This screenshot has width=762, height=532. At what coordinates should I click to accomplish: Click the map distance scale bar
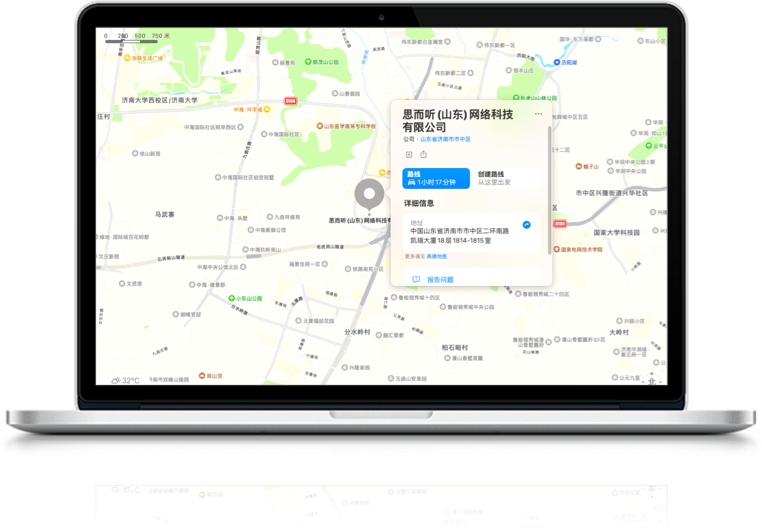(130, 42)
